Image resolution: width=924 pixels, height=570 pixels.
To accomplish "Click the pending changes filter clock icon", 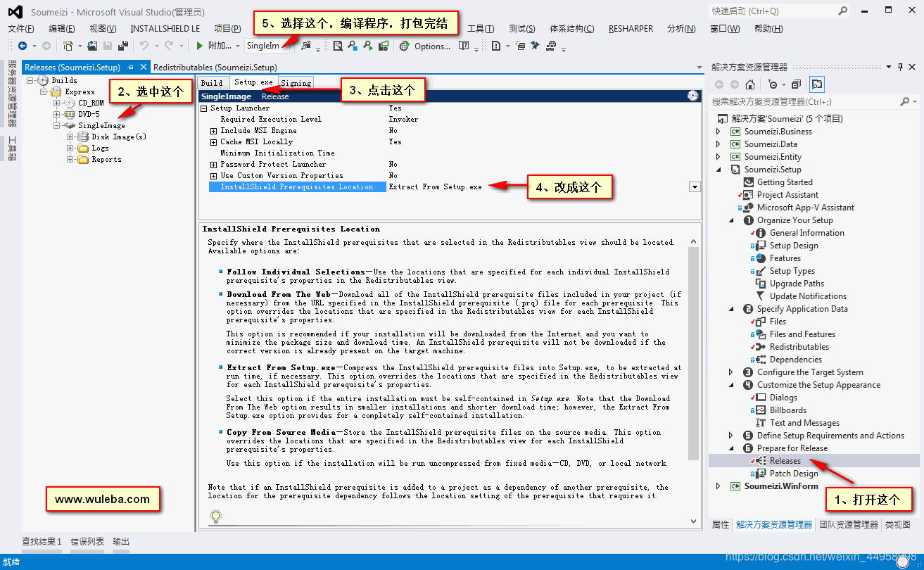I will click(773, 84).
